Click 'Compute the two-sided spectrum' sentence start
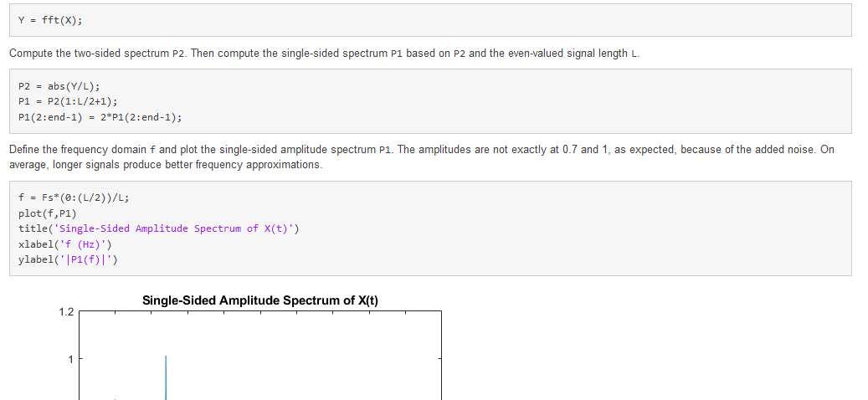The height and width of the screenshot is (400, 868). pos(84,54)
